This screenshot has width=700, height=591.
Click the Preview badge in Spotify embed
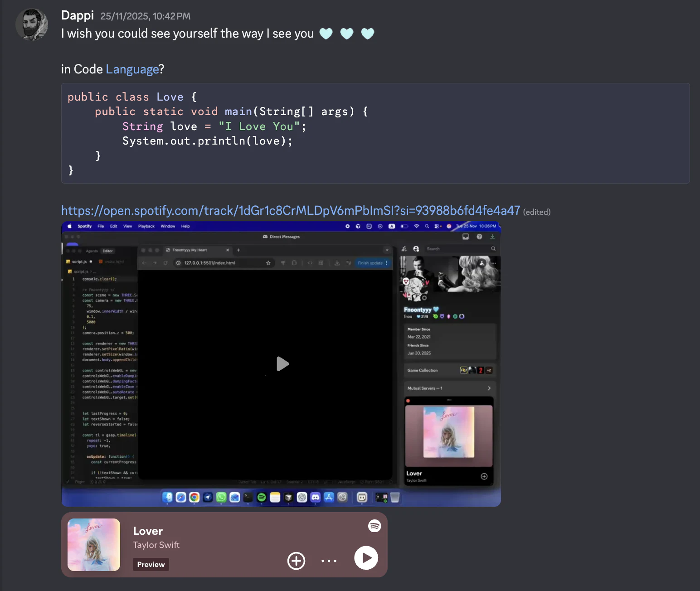pos(151,565)
